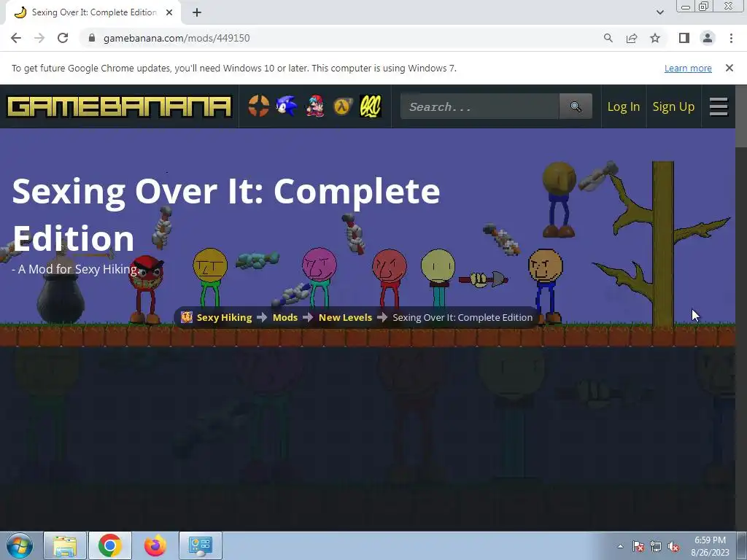Share this page from the address bar
This screenshot has height=560, width=747.
tap(632, 38)
